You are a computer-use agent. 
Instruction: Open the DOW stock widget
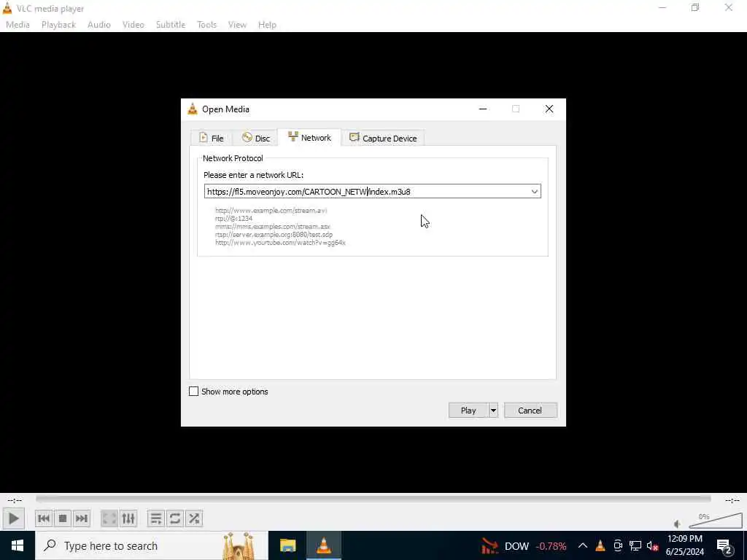524,545
